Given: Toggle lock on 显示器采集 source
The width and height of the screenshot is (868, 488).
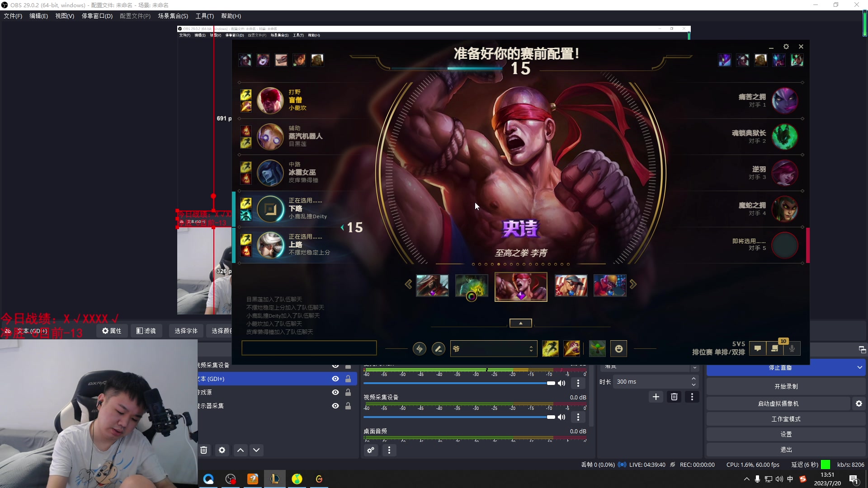Looking at the screenshot, I should (x=348, y=406).
